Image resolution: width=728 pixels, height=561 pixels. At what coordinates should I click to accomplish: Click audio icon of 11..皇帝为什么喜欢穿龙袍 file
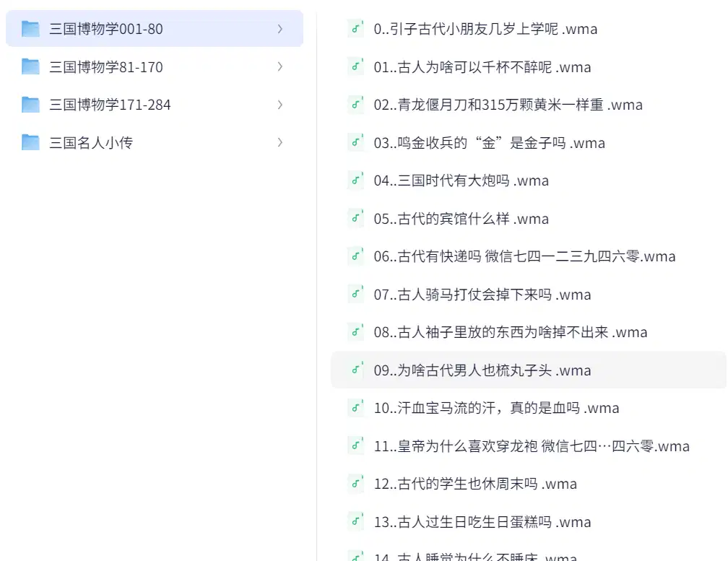tap(355, 446)
